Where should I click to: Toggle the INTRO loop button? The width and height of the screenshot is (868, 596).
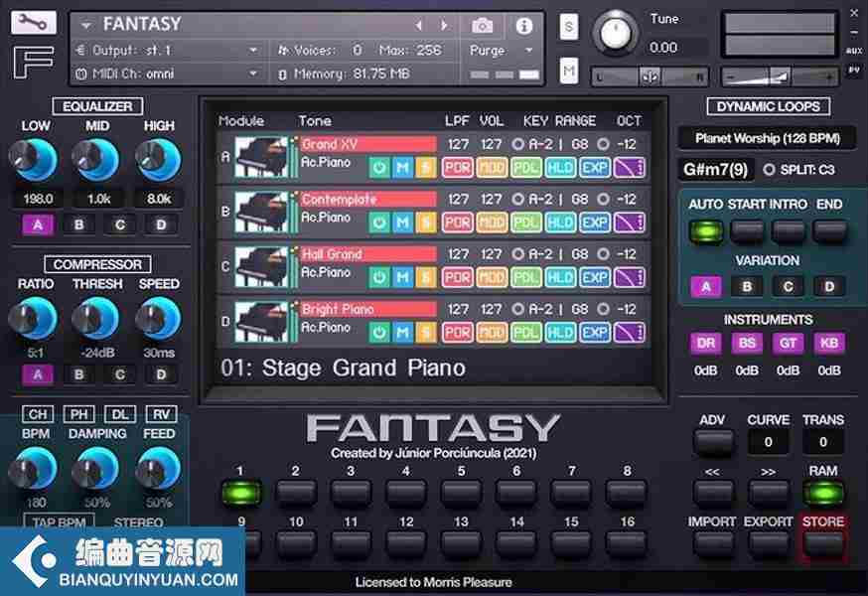tap(788, 231)
